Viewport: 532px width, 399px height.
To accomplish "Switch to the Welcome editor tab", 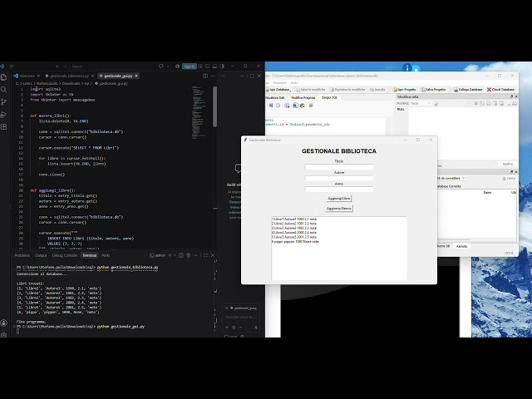I will pos(27,76).
